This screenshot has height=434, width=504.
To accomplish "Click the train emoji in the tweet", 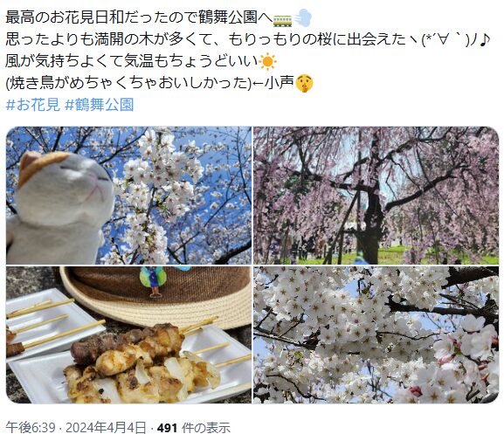I will 282,20.
